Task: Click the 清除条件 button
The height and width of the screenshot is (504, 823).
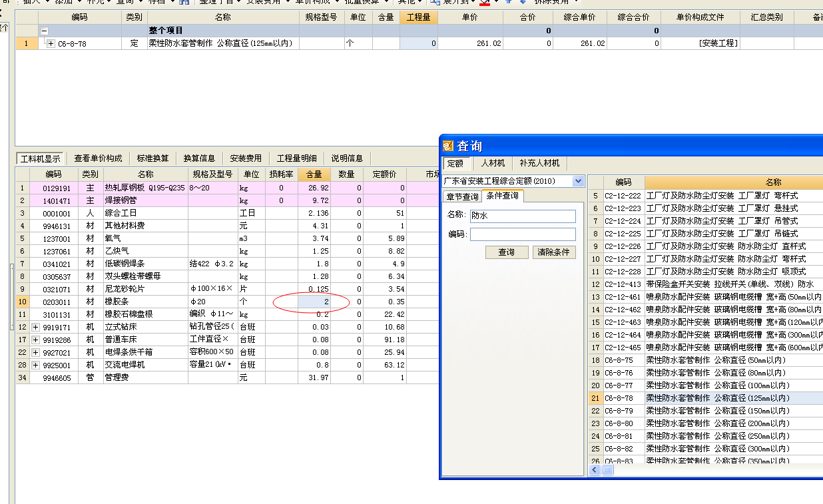Action: [554, 252]
